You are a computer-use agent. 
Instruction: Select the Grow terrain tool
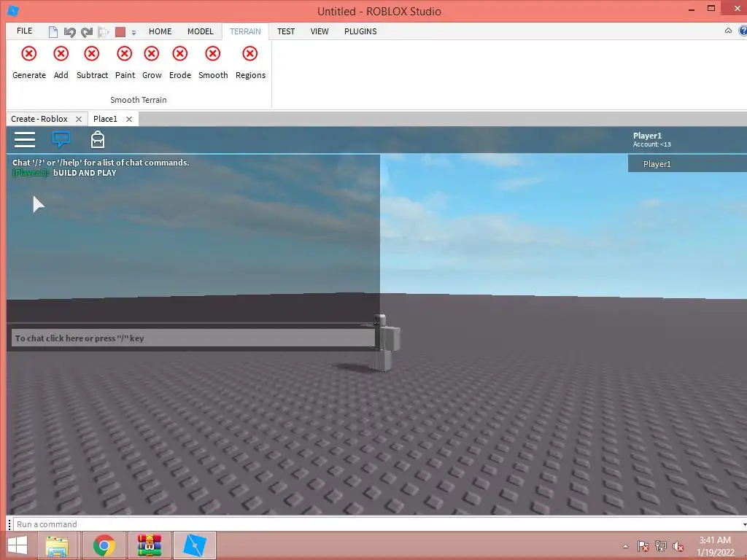(152, 63)
